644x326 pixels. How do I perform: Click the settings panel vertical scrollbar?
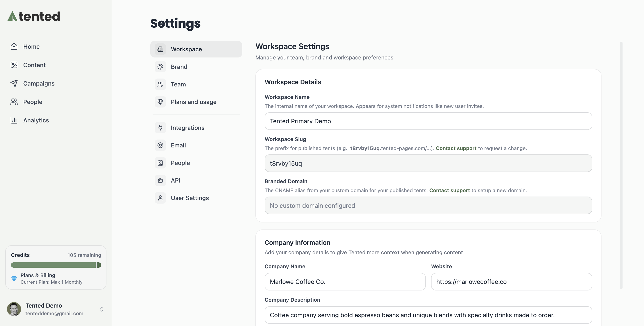(621, 165)
